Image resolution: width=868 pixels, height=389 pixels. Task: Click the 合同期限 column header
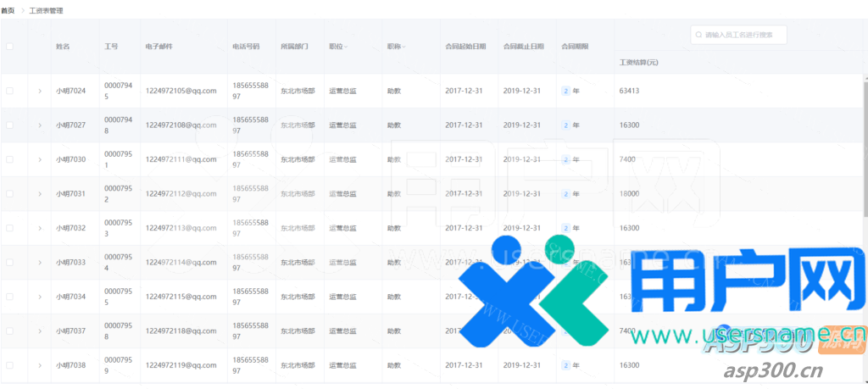click(x=575, y=47)
